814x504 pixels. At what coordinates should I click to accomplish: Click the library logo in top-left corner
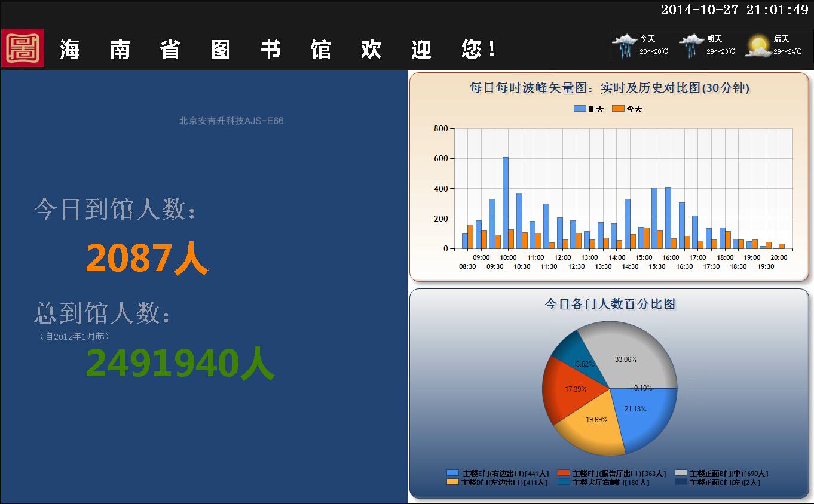pos(22,47)
